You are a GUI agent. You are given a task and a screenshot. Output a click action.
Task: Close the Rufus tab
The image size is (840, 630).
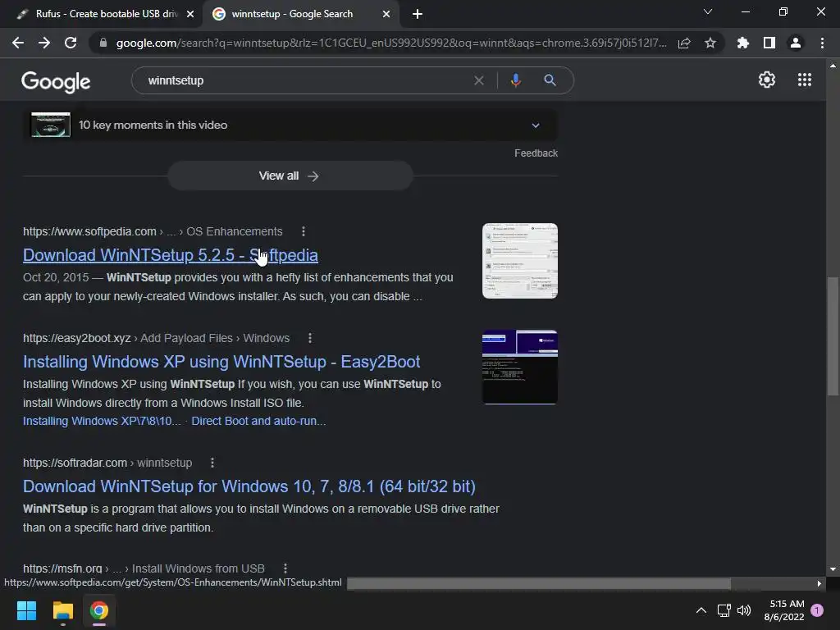[x=190, y=14]
